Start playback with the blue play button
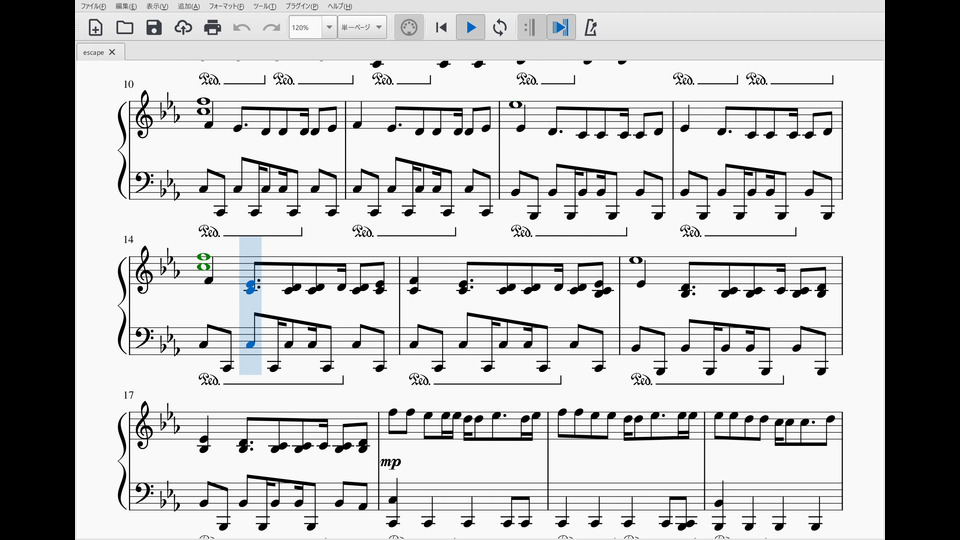The width and height of the screenshot is (960, 540). pyautogui.click(x=471, y=28)
